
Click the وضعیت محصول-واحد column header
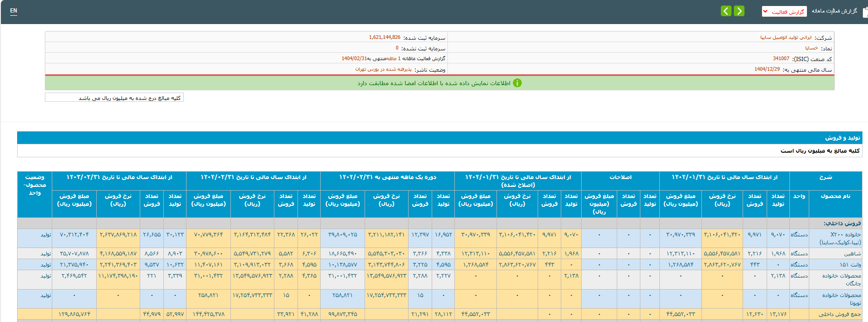pyautogui.click(x=35, y=185)
